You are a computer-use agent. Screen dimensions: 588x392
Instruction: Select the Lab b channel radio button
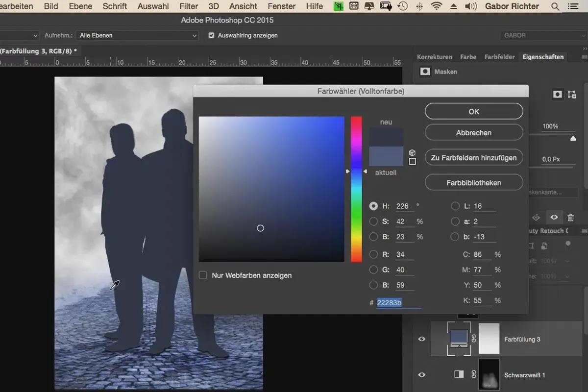[x=455, y=237]
